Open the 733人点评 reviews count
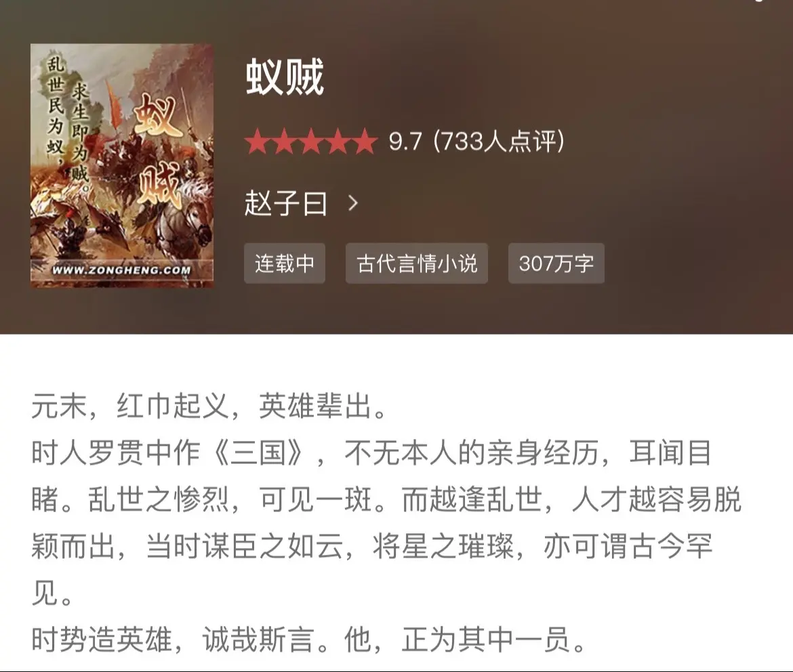 [499, 142]
